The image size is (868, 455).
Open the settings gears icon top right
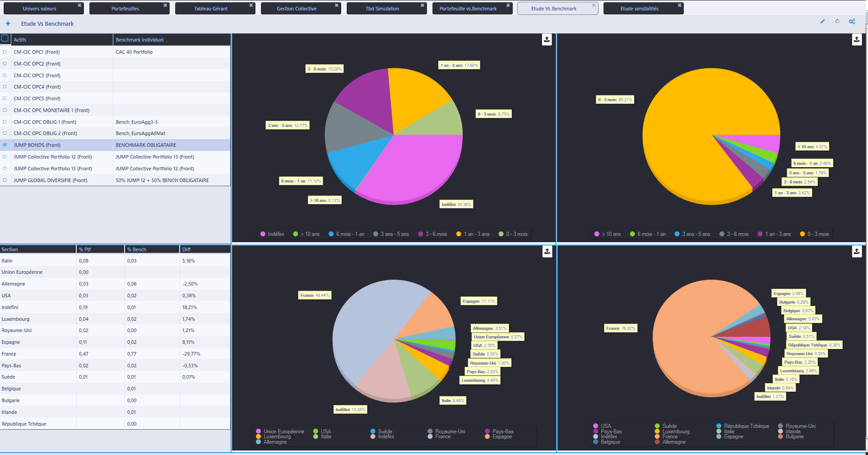click(852, 21)
